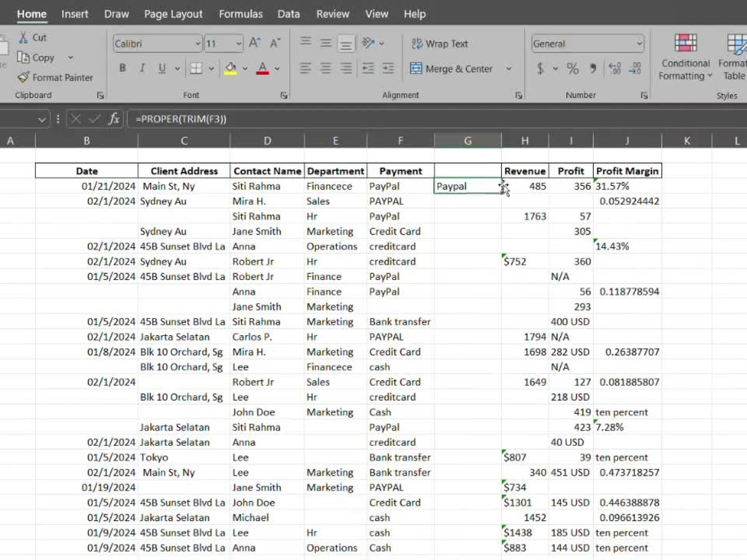Open Conditional Formatting menu

686,57
